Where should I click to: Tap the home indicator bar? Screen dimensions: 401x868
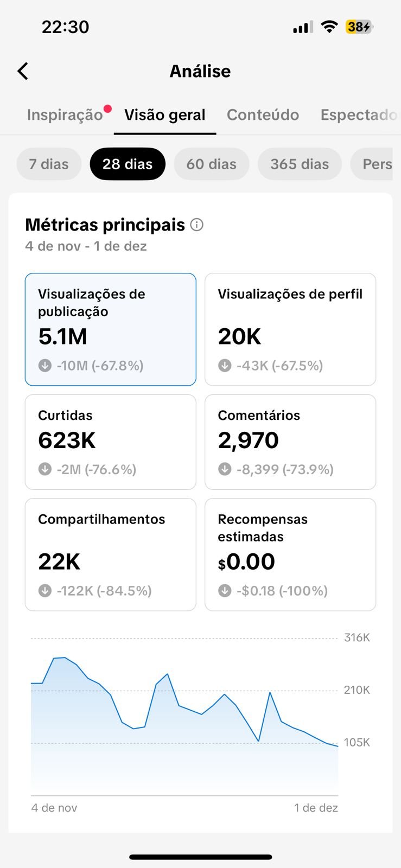(x=200, y=857)
